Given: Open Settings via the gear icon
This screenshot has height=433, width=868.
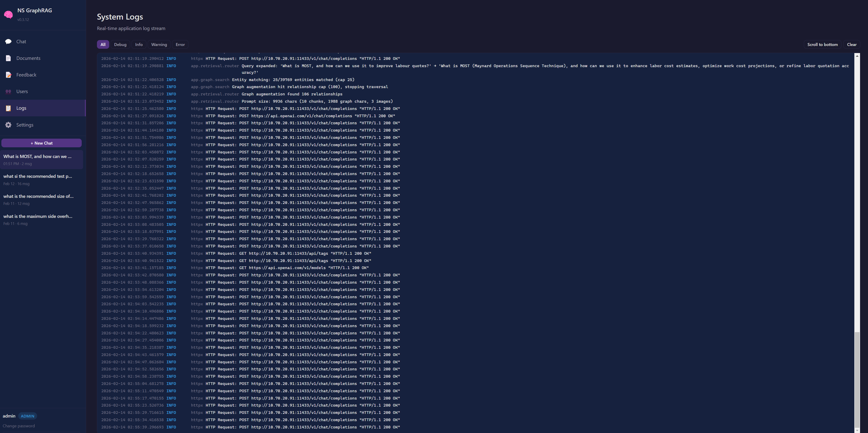Looking at the screenshot, I should click(8, 125).
